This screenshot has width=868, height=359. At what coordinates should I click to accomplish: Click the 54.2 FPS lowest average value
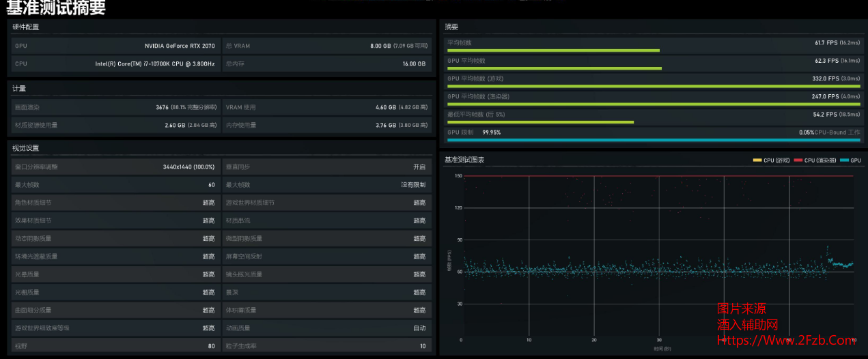(826, 114)
